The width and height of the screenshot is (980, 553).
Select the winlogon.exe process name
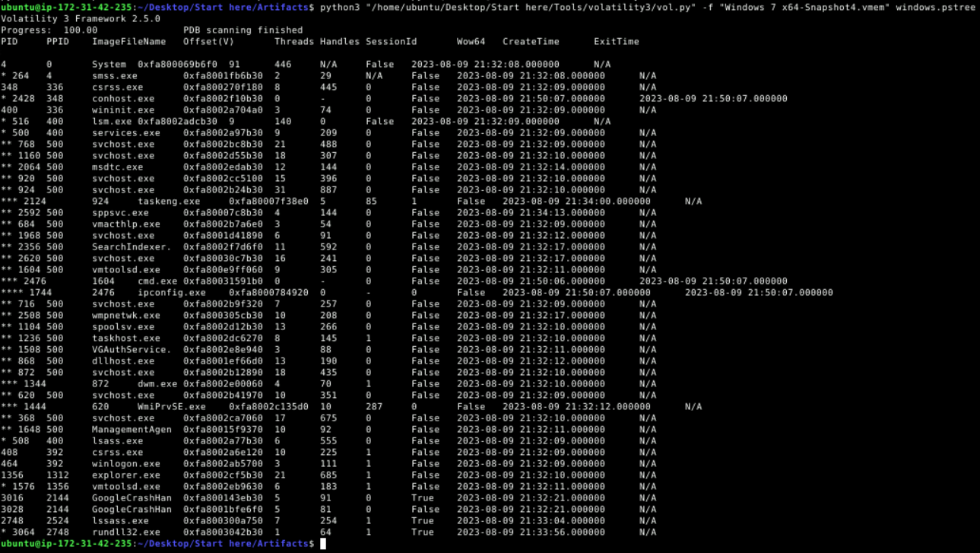[x=126, y=463]
